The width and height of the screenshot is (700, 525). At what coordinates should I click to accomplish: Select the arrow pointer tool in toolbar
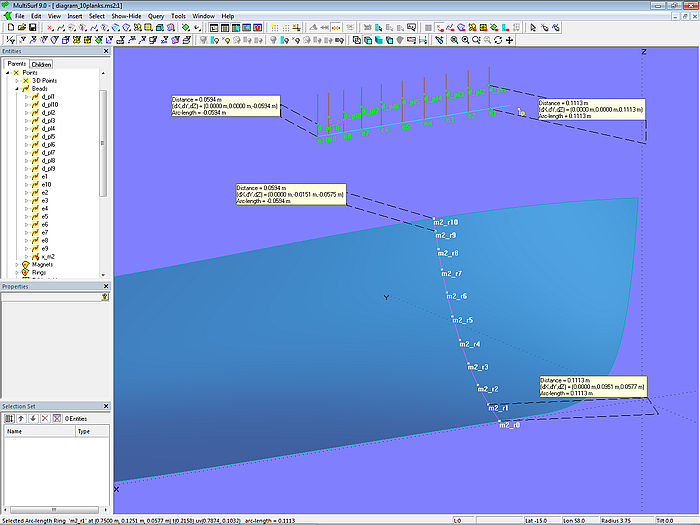(x=531, y=28)
